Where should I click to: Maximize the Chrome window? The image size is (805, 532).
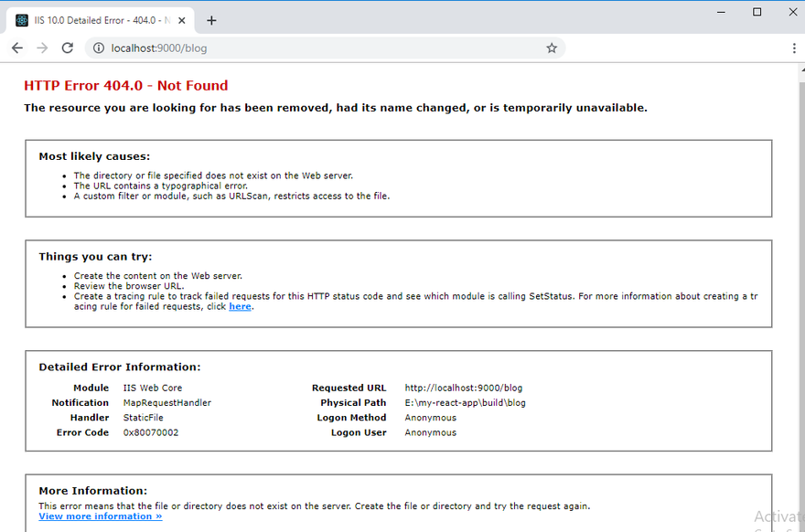point(757,12)
